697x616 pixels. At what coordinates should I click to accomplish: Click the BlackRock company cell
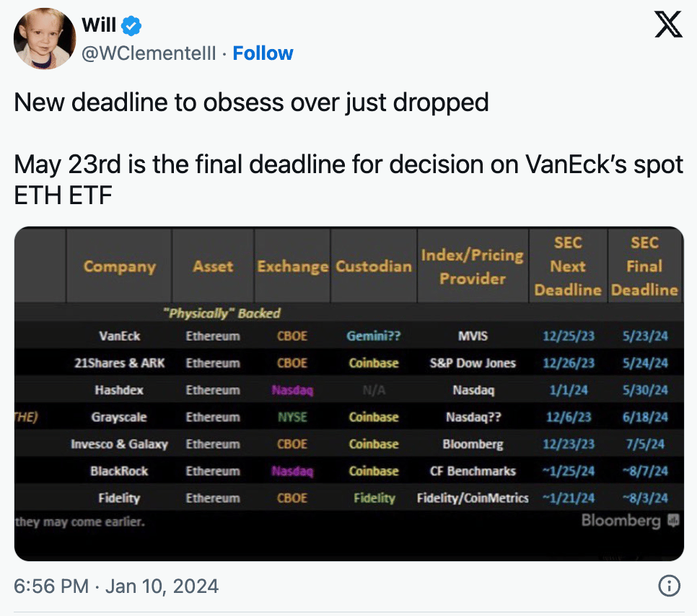(119, 471)
